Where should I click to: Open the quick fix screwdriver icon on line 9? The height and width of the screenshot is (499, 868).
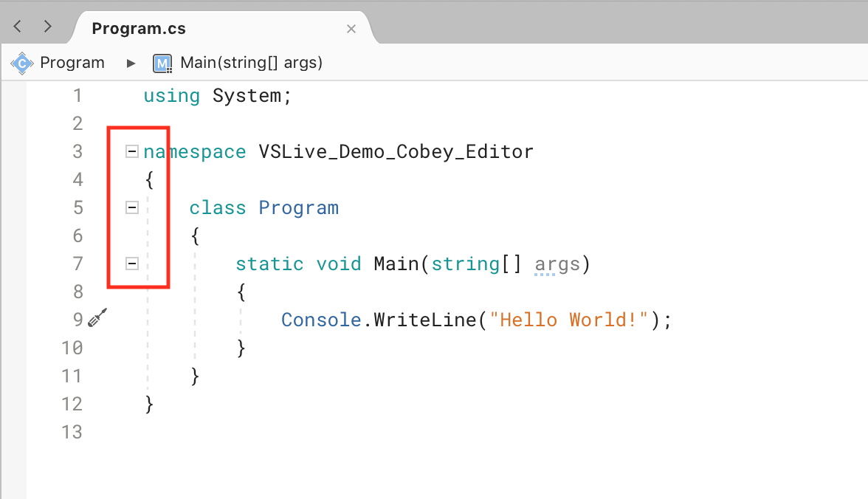(x=97, y=318)
